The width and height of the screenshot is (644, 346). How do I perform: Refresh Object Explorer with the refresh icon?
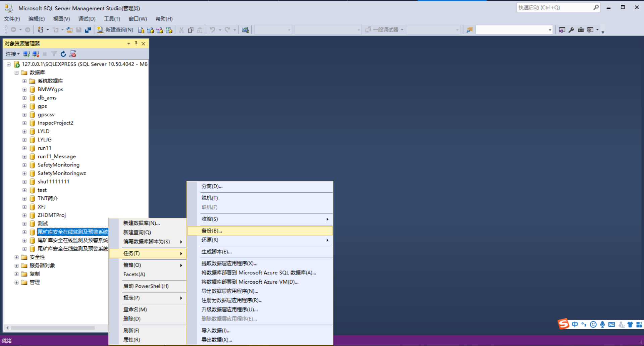[63, 54]
